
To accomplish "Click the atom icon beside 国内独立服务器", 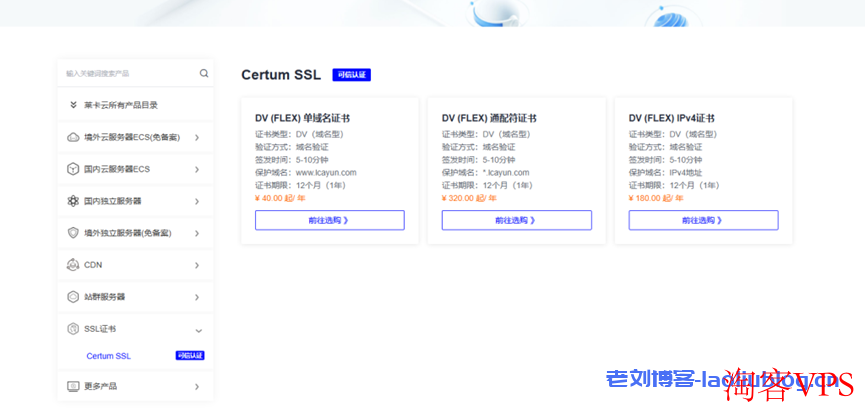I will (x=73, y=201).
